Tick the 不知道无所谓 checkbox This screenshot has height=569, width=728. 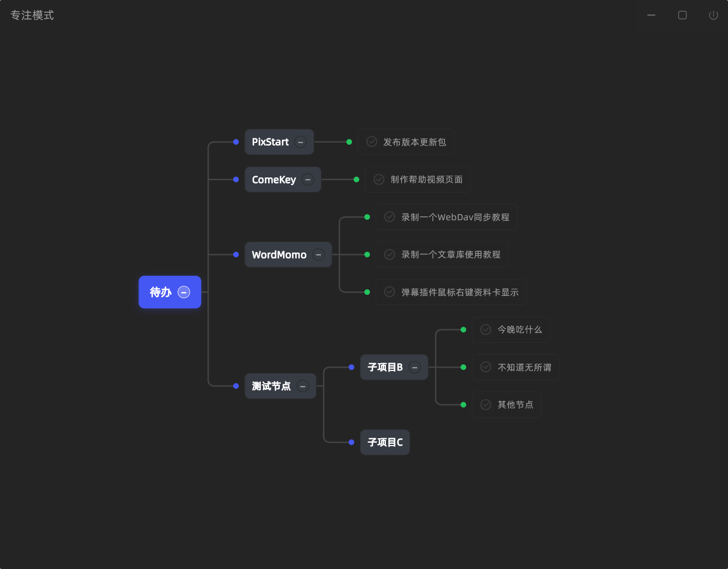point(486,367)
